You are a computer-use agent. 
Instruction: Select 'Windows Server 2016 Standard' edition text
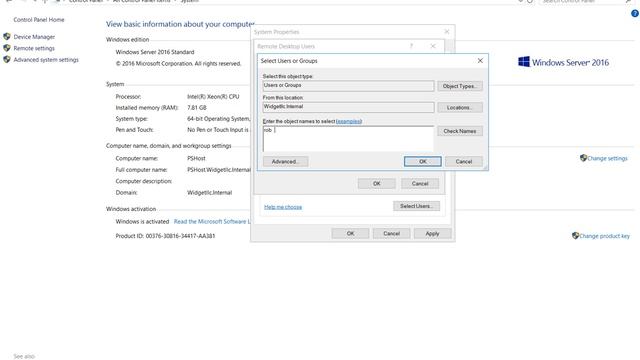tap(155, 52)
